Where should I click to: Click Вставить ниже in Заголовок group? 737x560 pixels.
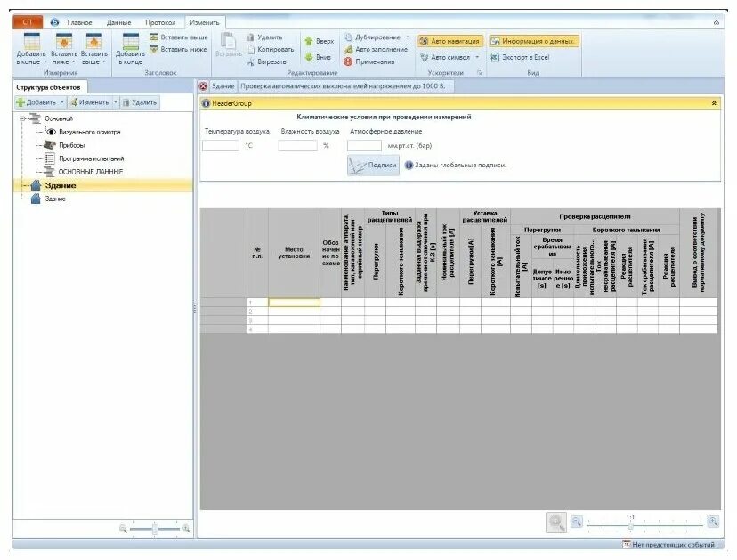[178, 49]
